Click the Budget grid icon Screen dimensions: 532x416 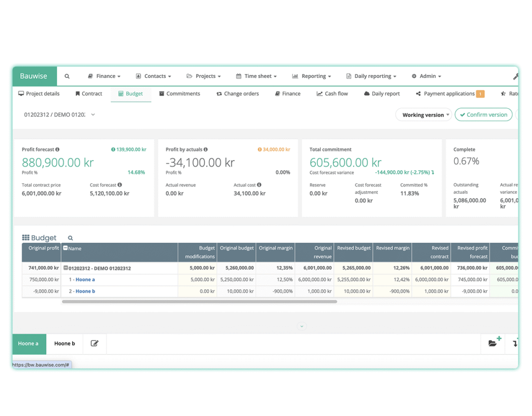click(26, 238)
